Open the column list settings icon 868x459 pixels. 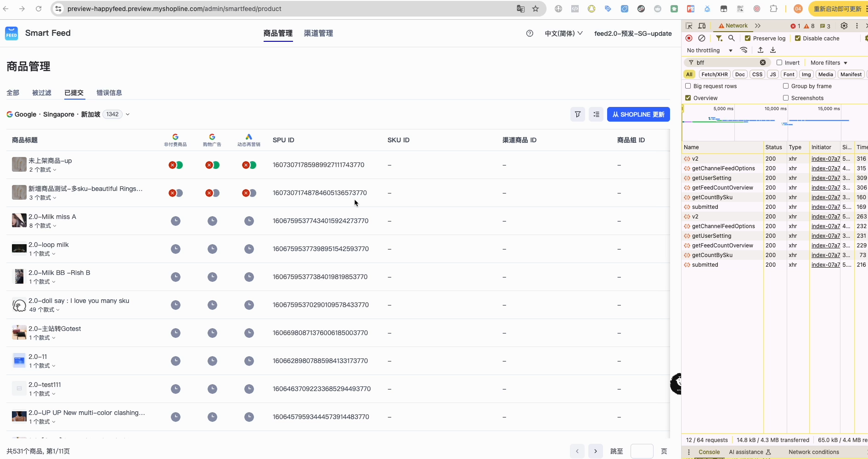click(x=596, y=114)
